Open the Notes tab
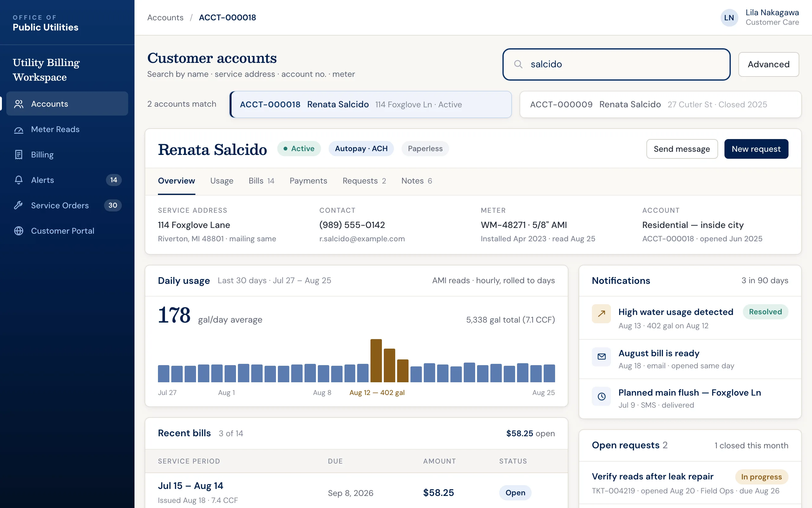Screen dimensions: 812x508 pos(416,181)
